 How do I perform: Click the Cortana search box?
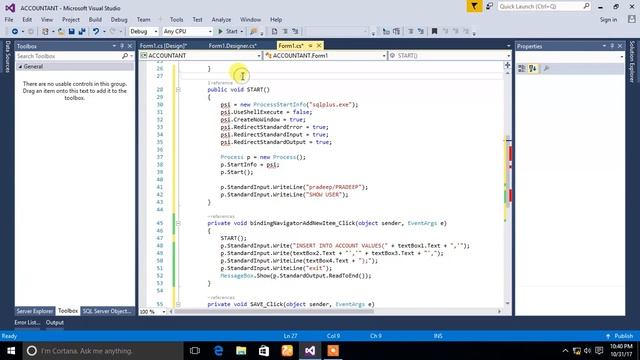(x=103, y=351)
